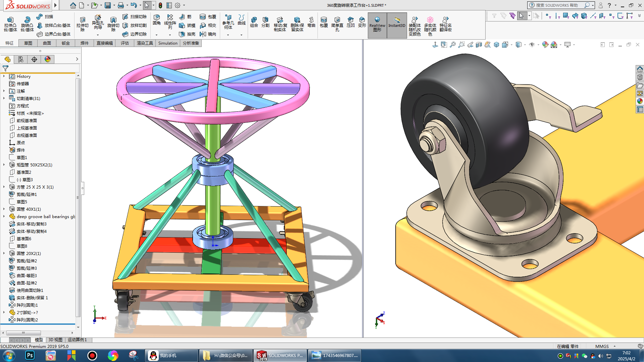The height and width of the screenshot is (362, 644).
Task: Select the 镜向 mirror tool
Action: coord(208,34)
